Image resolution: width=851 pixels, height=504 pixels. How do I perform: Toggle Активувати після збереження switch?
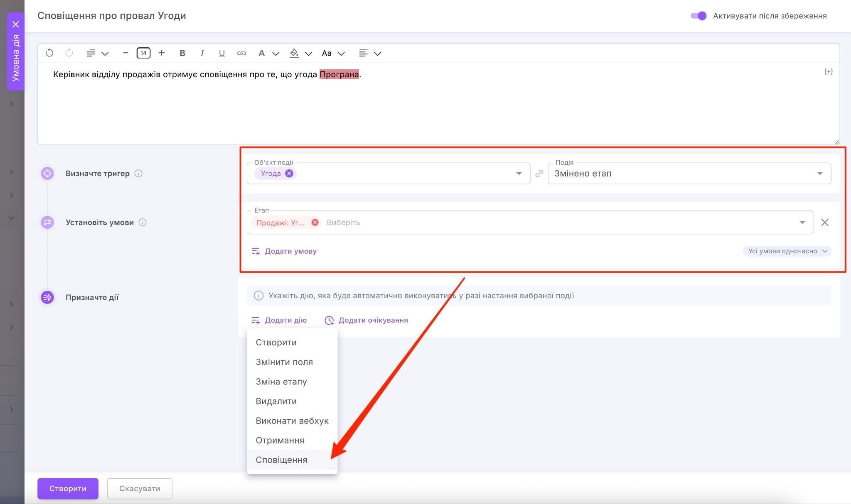699,16
